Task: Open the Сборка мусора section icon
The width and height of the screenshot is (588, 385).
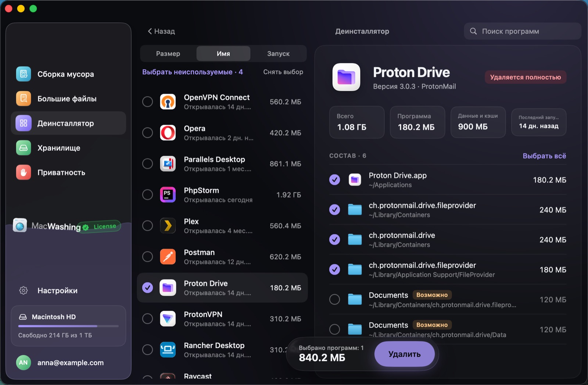Action: [24, 74]
